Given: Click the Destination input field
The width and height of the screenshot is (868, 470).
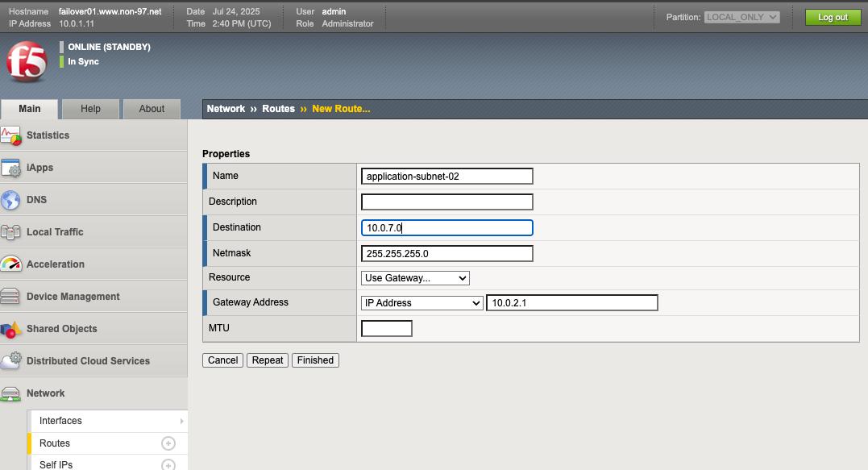Looking at the screenshot, I should pyautogui.click(x=447, y=227).
